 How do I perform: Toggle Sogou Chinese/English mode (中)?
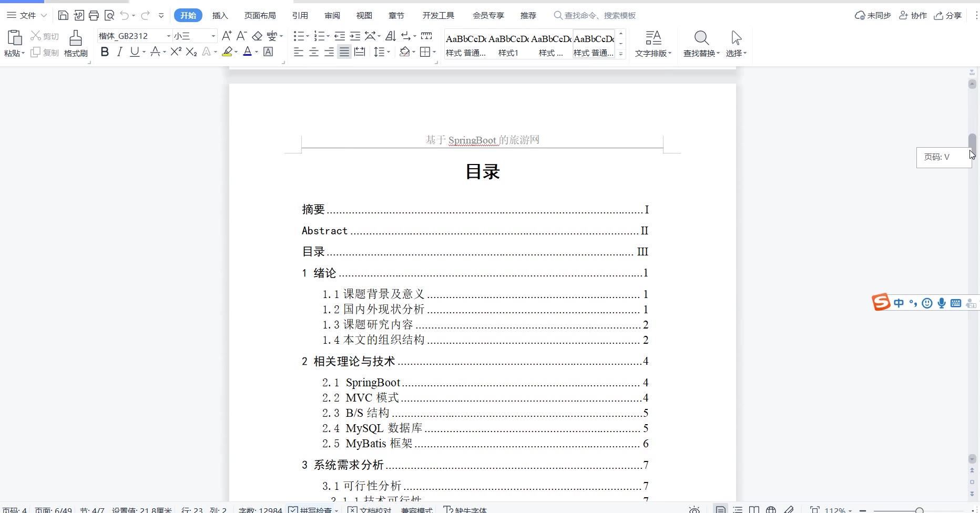(899, 303)
